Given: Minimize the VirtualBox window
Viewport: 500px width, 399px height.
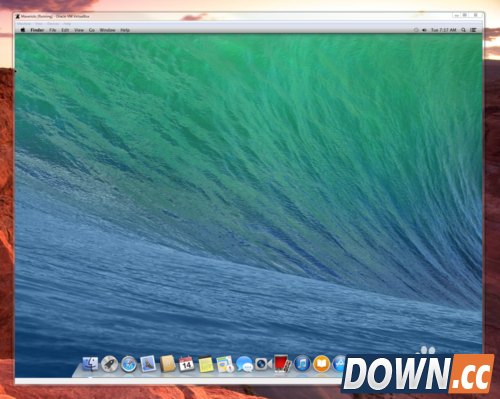Looking at the screenshot, I should 456,15.
